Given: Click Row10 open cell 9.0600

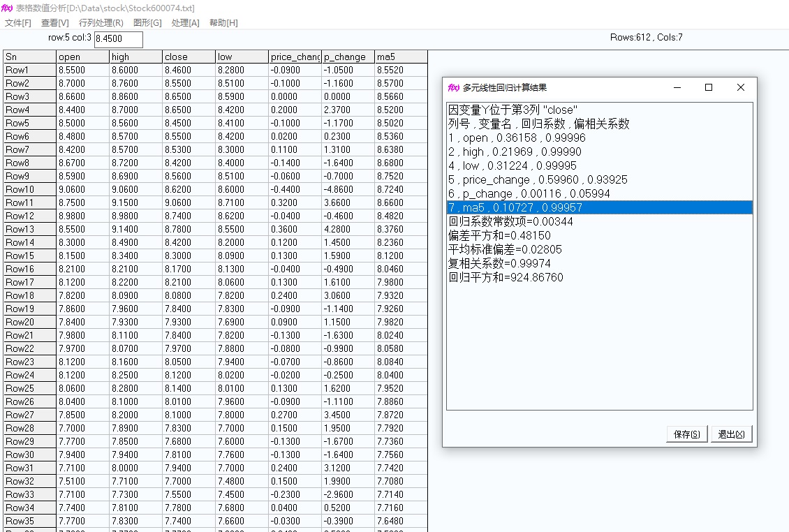Looking at the screenshot, I should [x=82, y=189].
